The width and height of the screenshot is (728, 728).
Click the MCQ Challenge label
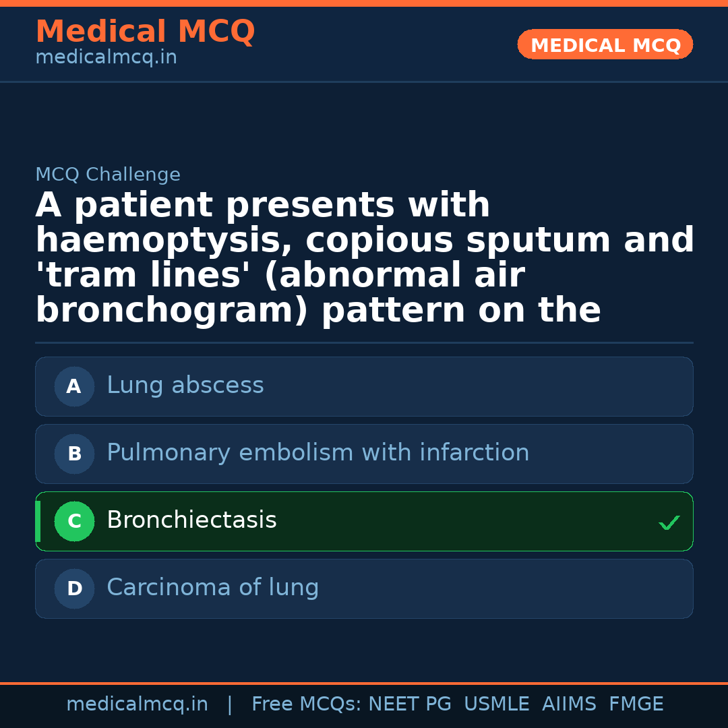108,175
